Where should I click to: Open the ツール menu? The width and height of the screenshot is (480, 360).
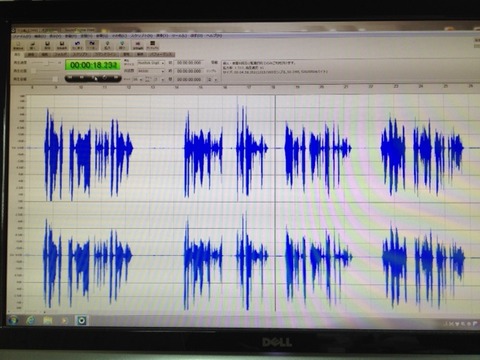point(179,36)
